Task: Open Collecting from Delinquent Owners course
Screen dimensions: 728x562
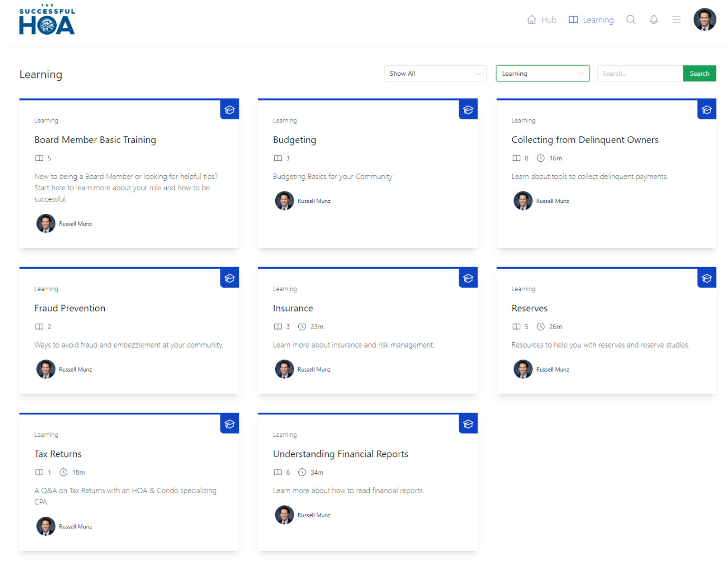Action: coord(584,140)
